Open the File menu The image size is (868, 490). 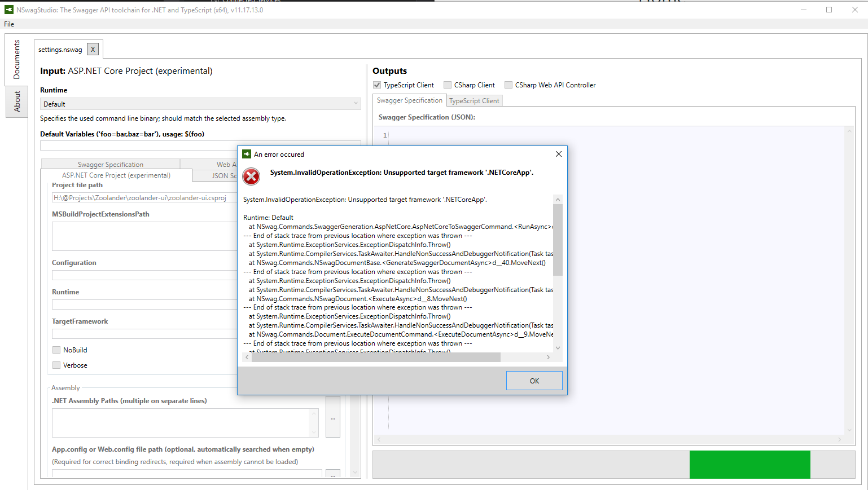coord(8,24)
